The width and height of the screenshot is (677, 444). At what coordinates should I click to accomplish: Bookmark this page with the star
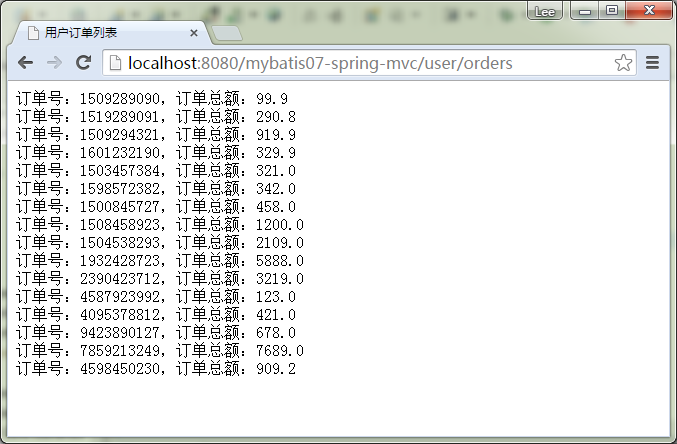(623, 63)
